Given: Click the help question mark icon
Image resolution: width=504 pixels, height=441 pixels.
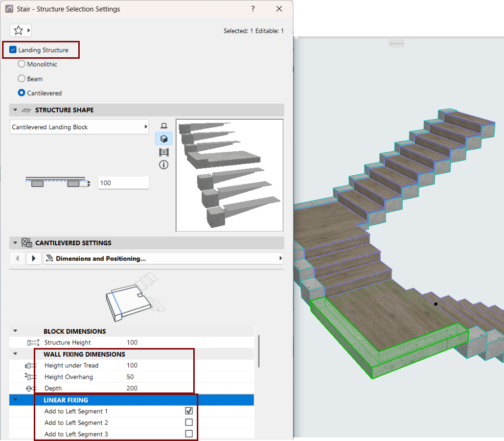Looking at the screenshot, I should [253, 9].
